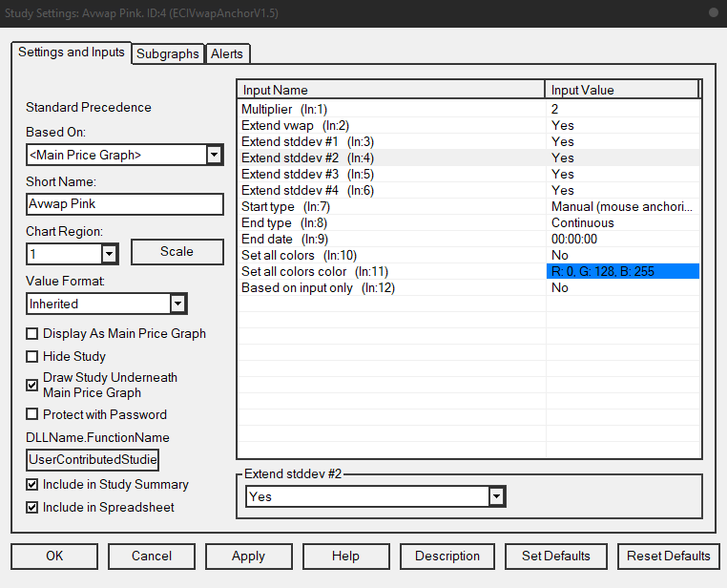Click the Short Name text field
The width and height of the screenshot is (727, 588).
pyautogui.click(x=124, y=204)
